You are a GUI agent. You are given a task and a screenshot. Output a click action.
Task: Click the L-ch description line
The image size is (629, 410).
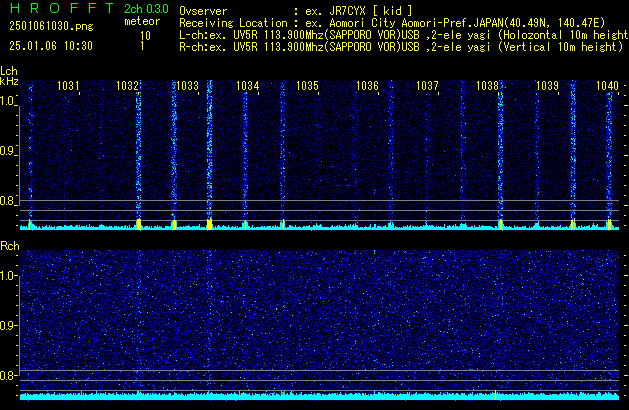(x=404, y=35)
